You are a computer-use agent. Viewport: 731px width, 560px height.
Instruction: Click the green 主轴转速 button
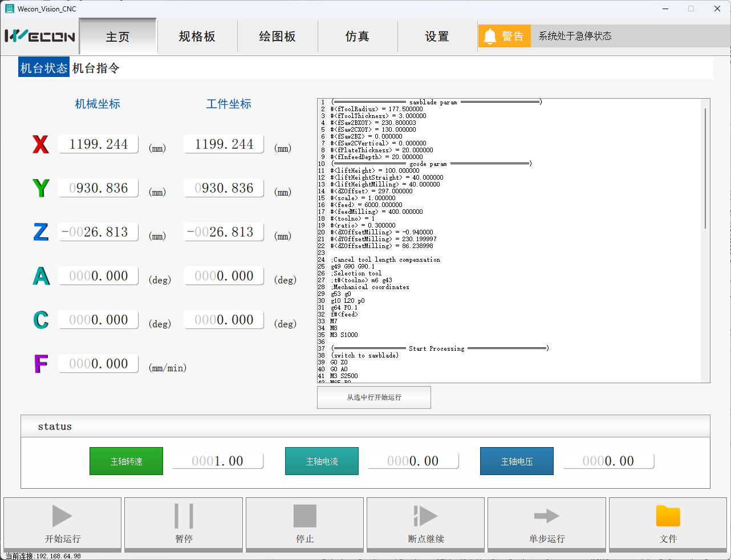coord(127,461)
